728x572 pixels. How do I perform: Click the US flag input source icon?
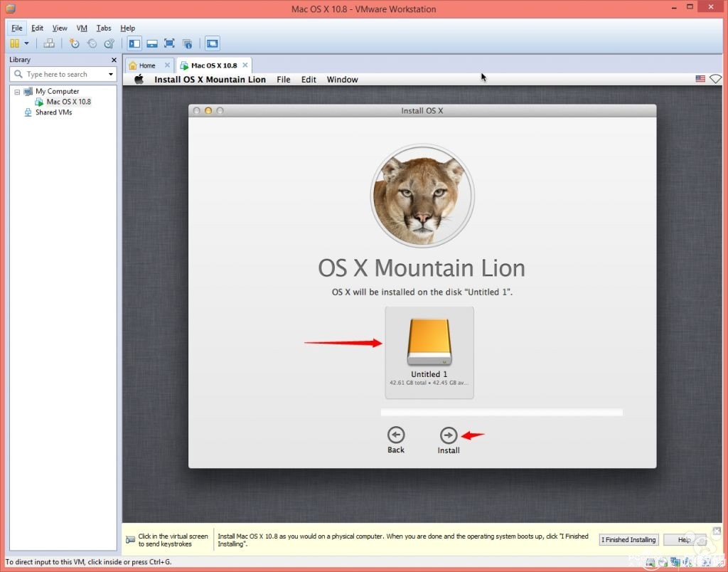pyautogui.click(x=700, y=79)
